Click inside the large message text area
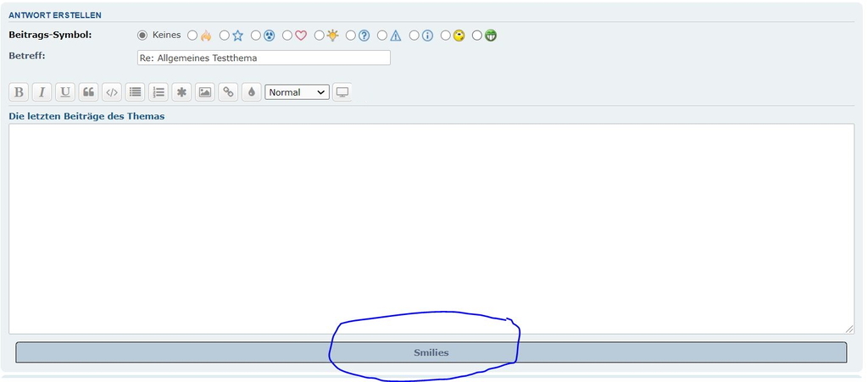 pyautogui.click(x=431, y=229)
